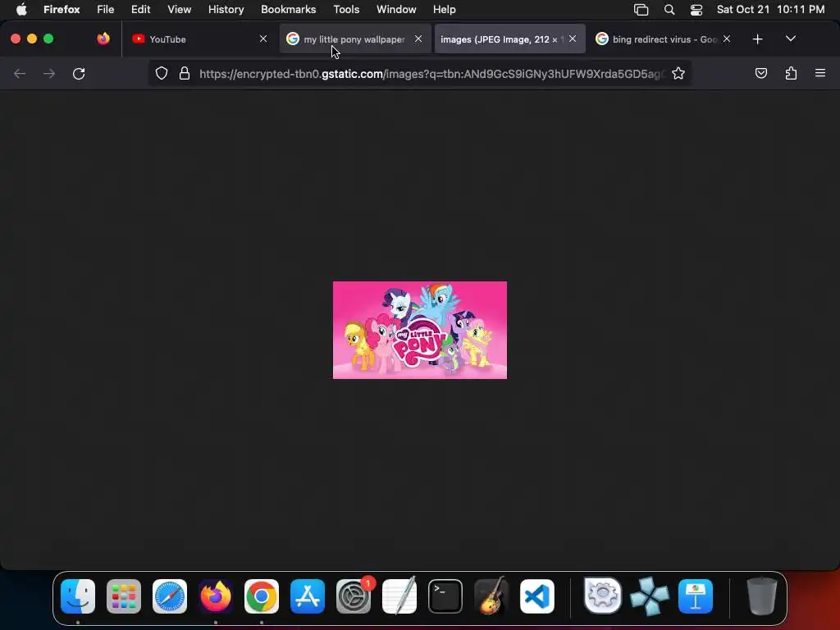This screenshot has height=630, width=840.
Task: Close the my little pony wallpaper tab
Action: pyautogui.click(x=418, y=39)
